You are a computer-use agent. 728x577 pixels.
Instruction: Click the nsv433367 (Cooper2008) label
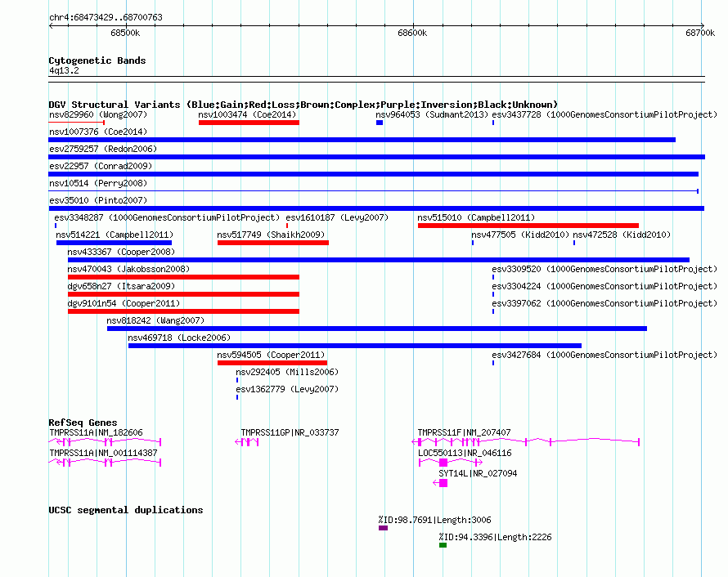(121, 252)
